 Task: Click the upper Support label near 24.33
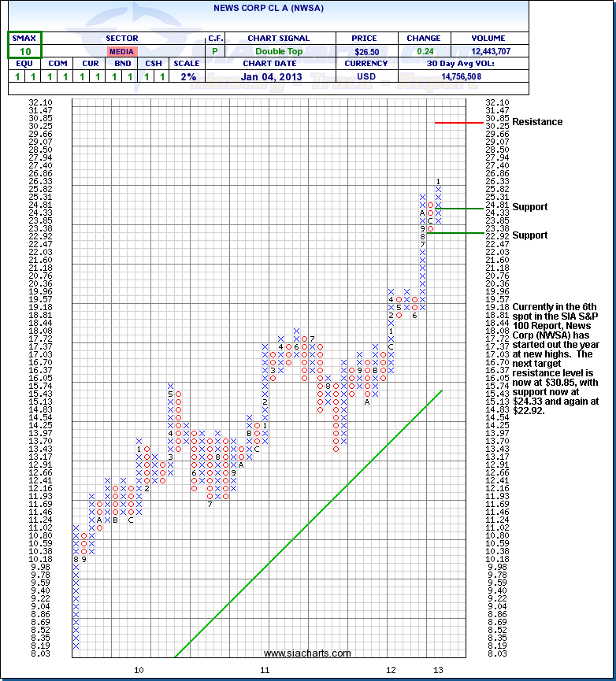pos(529,207)
